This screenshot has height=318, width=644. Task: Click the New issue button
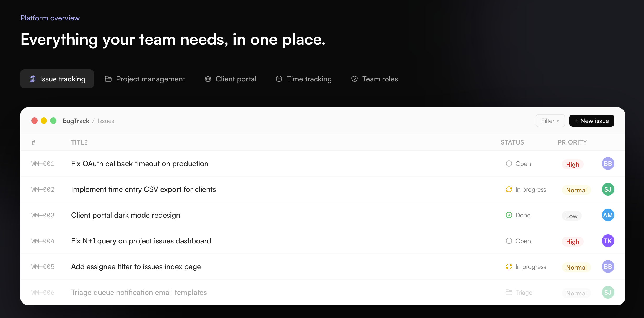point(591,121)
